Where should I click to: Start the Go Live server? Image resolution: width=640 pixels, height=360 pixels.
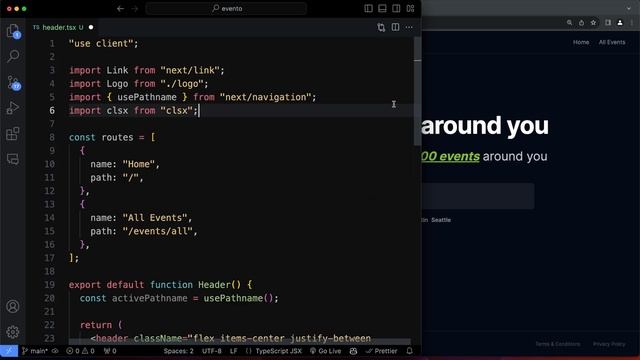click(325, 351)
